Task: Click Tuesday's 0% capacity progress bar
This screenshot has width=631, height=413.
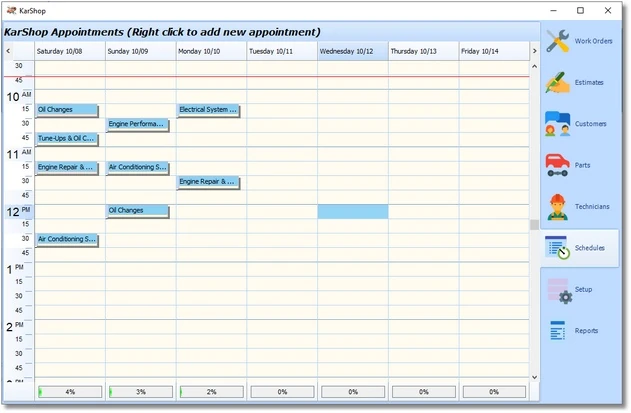Action: (x=282, y=392)
